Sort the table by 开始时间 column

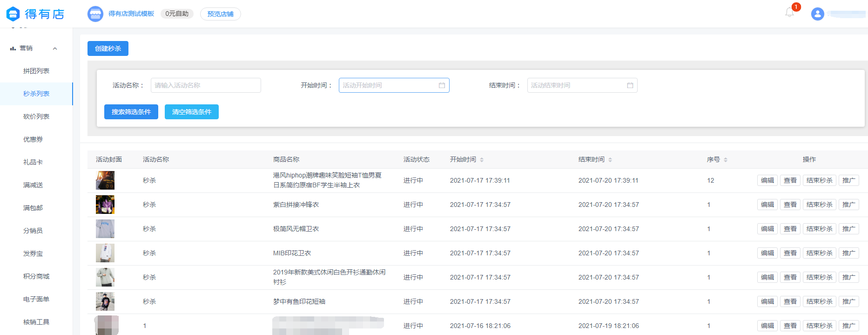pyautogui.click(x=482, y=160)
